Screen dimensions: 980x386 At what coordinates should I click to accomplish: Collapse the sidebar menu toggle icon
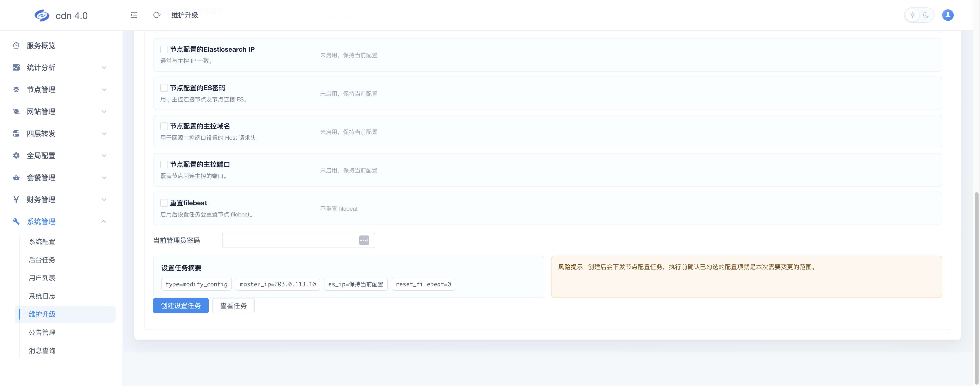point(134,15)
